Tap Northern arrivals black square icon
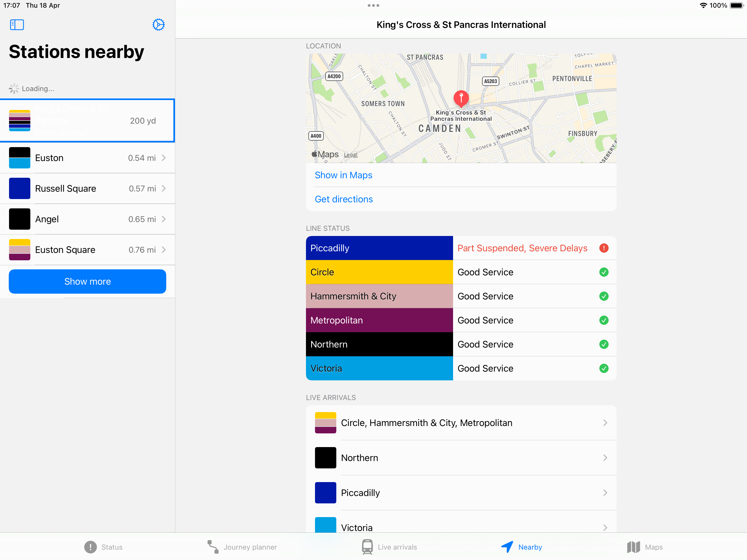 (326, 458)
